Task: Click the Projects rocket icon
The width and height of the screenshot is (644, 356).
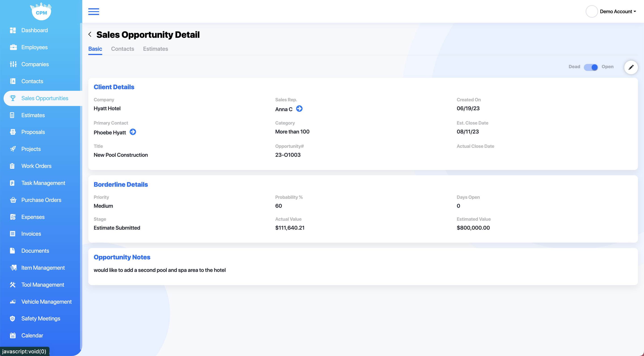Action: 13,149
